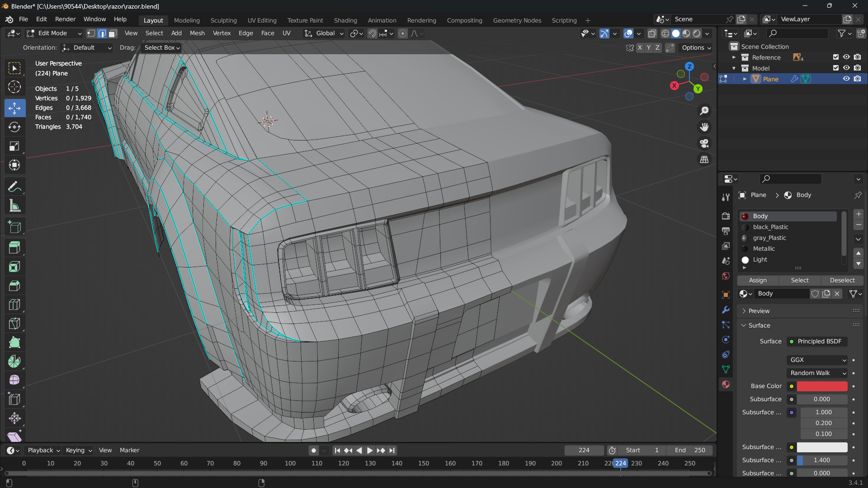Switch to face select mode
This screenshot has height=488, width=868.
[x=113, y=33]
